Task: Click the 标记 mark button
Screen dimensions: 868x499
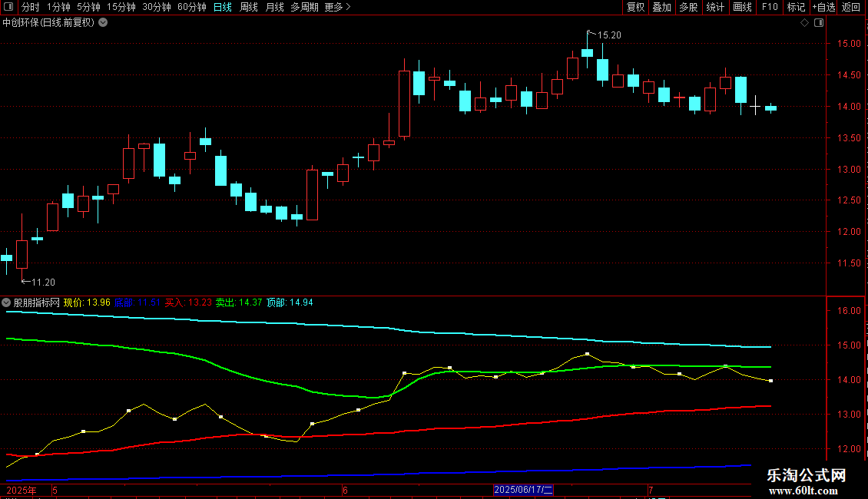Action: point(796,7)
